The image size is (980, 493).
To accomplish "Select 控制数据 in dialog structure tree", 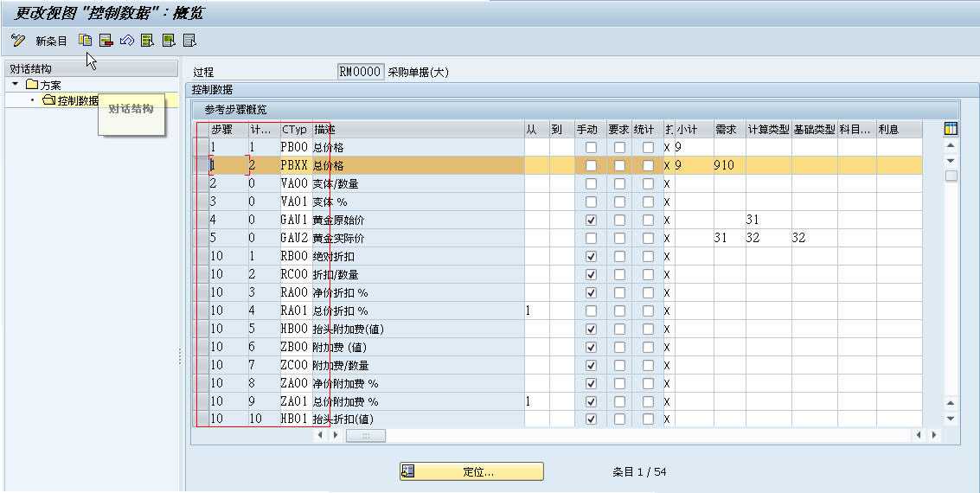I will (x=78, y=100).
